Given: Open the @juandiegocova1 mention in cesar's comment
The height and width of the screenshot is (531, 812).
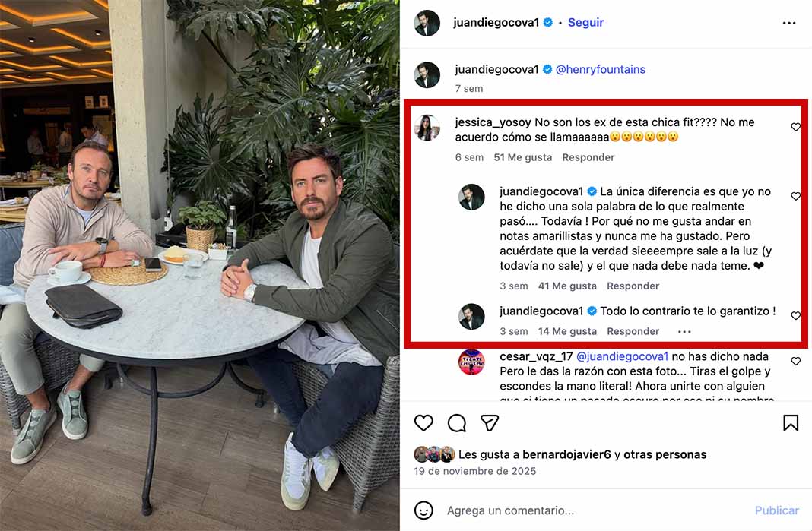Looking at the screenshot, I should (622, 356).
